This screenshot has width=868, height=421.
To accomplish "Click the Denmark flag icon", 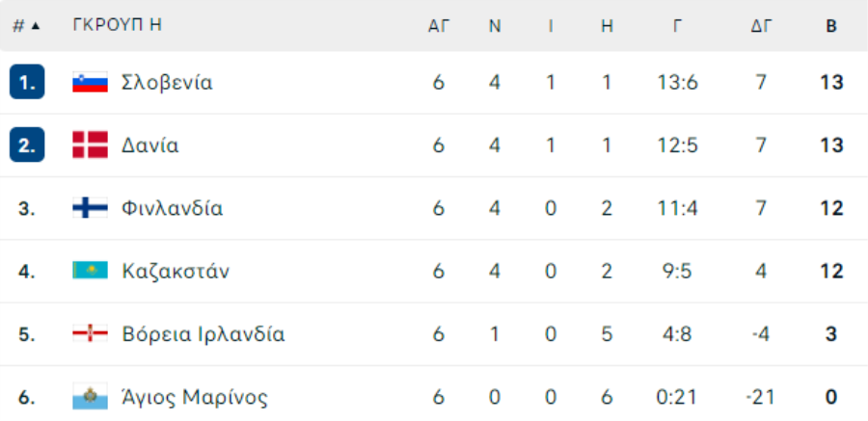I will [x=90, y=145].
